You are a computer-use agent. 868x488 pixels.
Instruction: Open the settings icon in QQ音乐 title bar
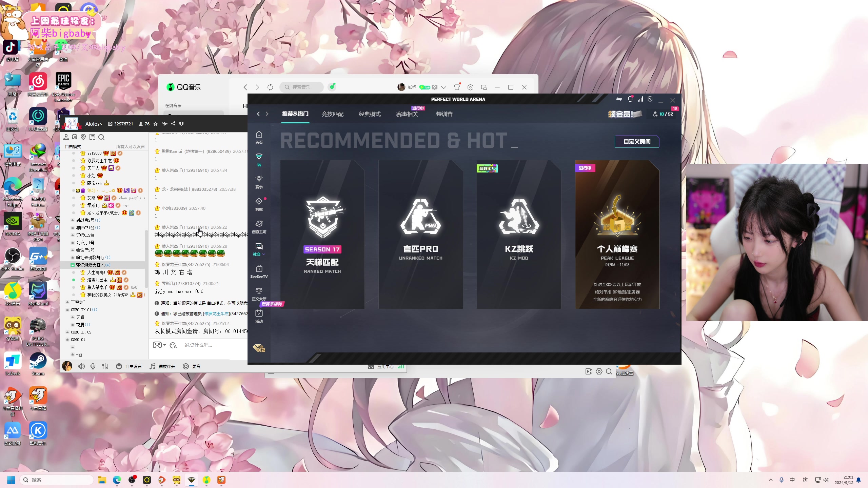pyautogui.click(x=470, y=87)
